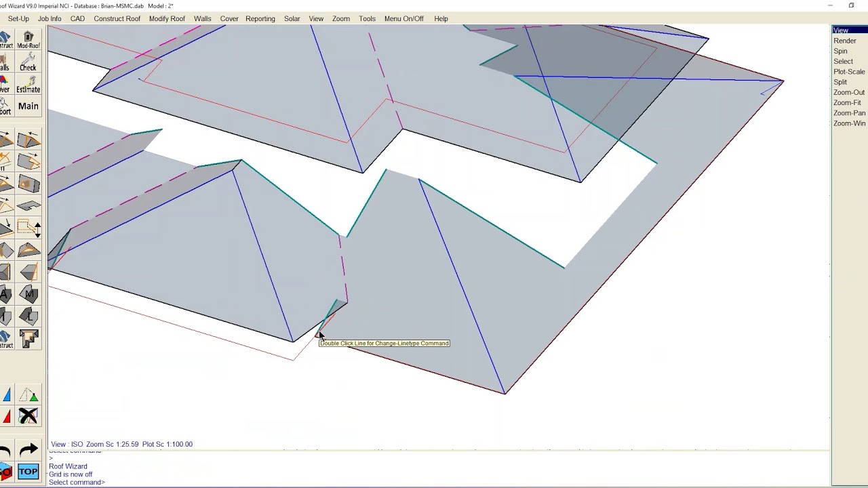
Task: Open the Set-Up menu
Action: click(x=18, y=18)
